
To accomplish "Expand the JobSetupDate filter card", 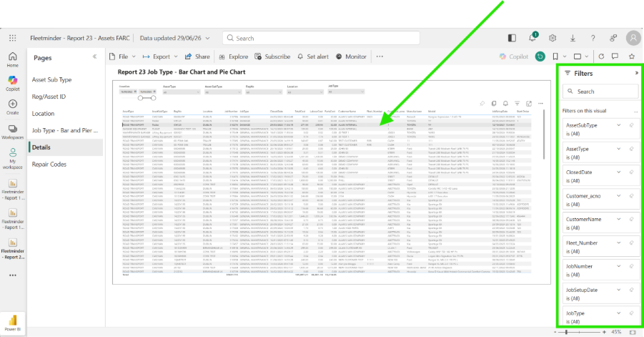I will pos(618,290).
